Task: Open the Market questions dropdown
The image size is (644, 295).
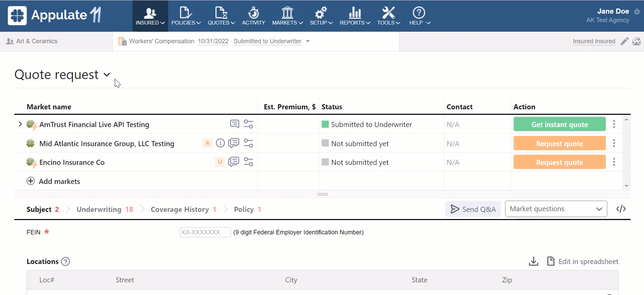Action: (556, 209)
